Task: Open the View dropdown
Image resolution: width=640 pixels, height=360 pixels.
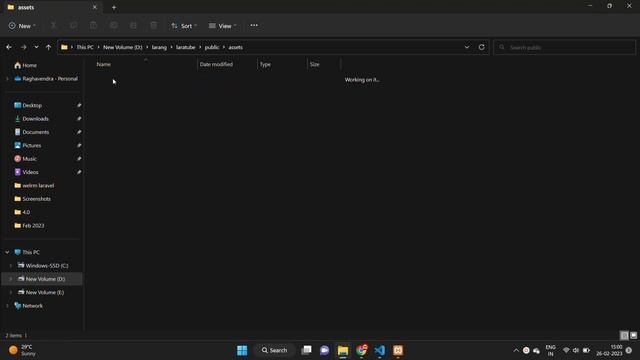Action: [222, 26]
